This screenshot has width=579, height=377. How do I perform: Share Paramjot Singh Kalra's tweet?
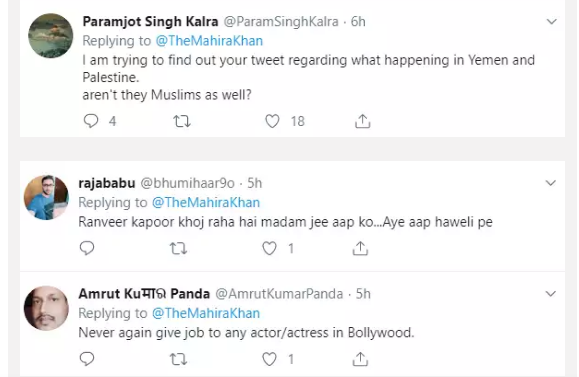363,121
